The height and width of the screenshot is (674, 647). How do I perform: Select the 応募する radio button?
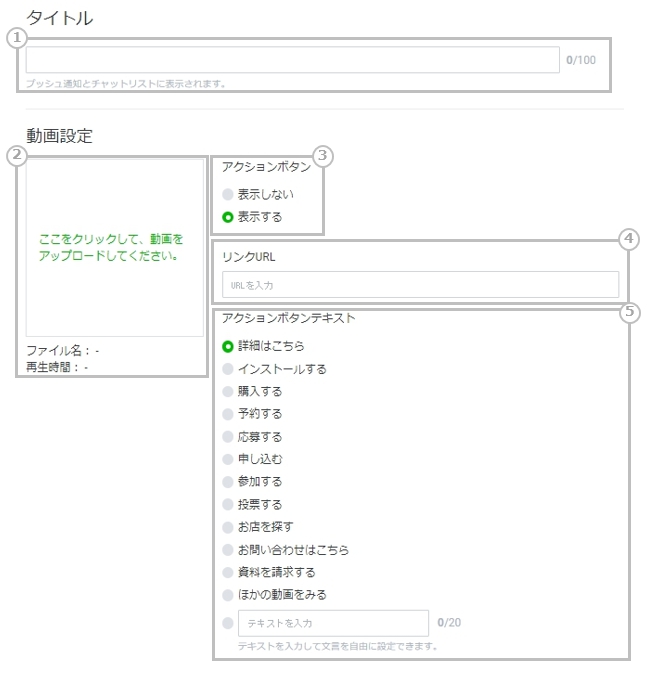point(228,437)
